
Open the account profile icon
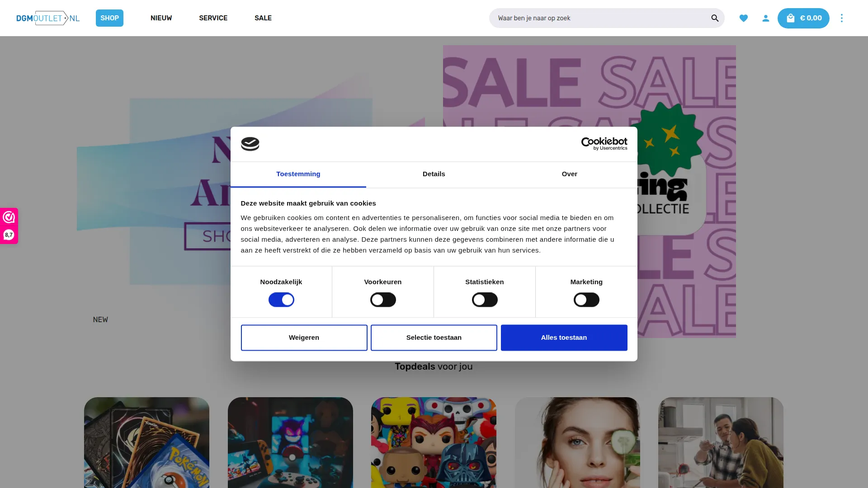[766, 18]
